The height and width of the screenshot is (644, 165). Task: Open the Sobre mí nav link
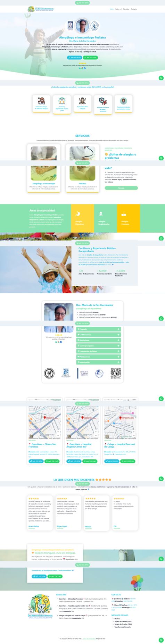coord(118,9)
